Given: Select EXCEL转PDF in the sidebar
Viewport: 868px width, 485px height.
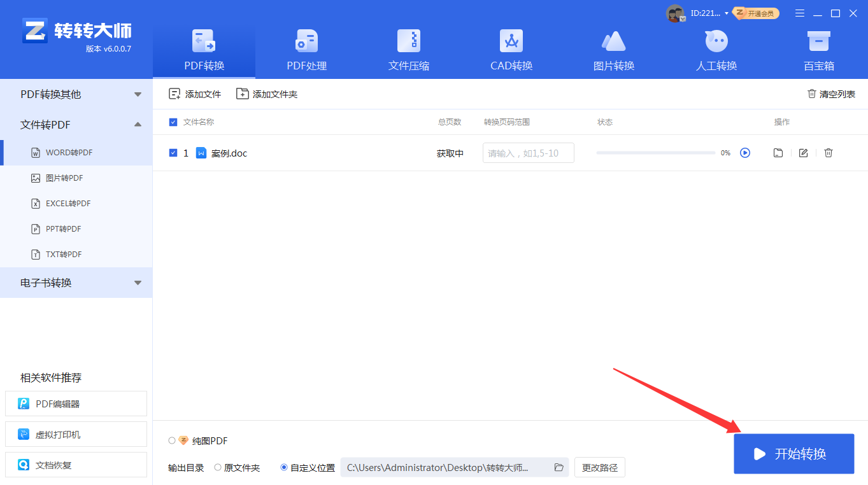Looking at the screenshot, I should click(x=76, y=204).
